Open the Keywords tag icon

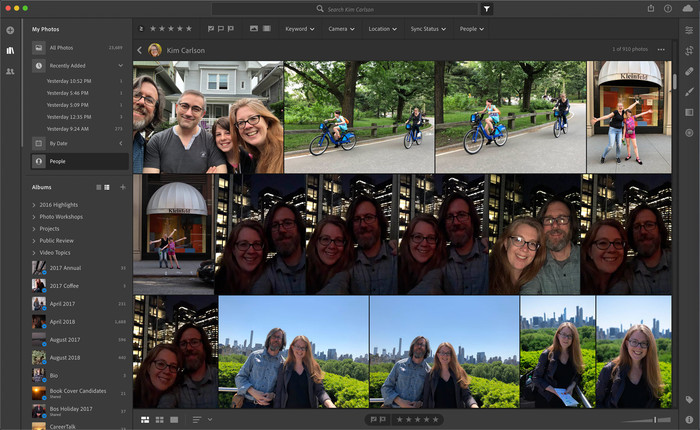tap(689, 399)
